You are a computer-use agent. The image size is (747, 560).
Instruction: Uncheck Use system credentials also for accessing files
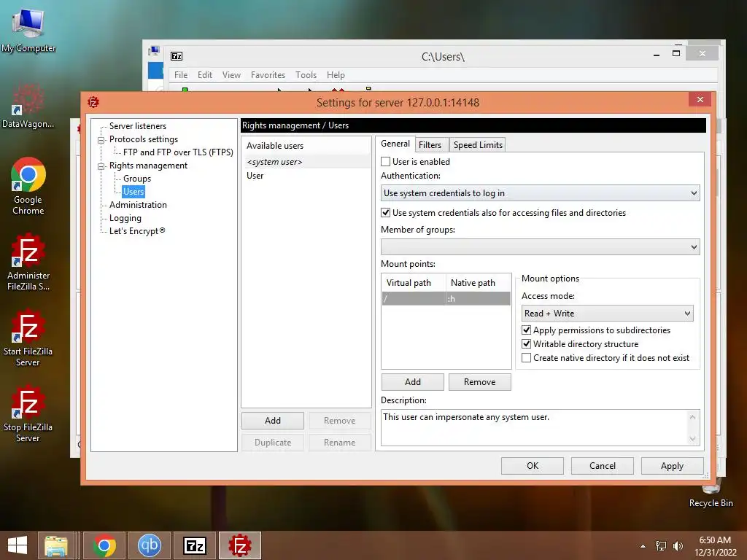pyautogui.click(x=385, y=213)
